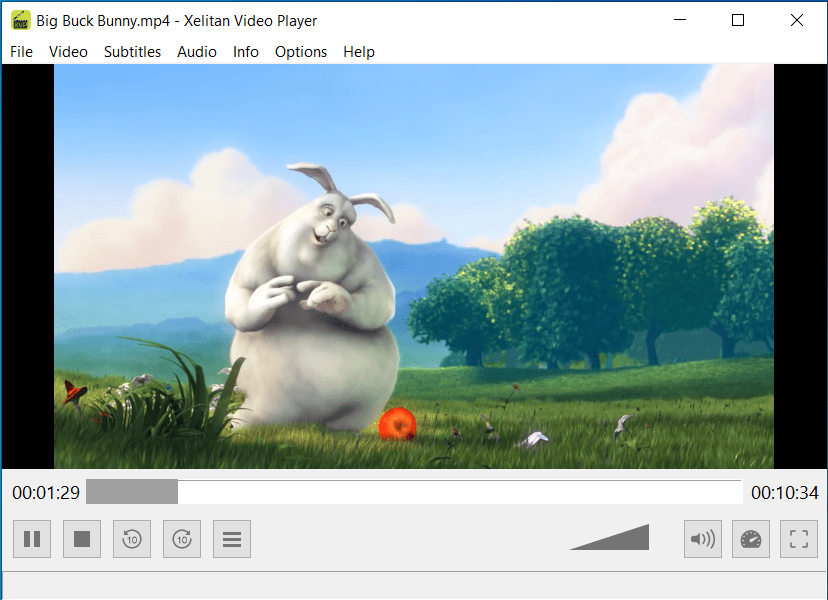Seek on the video progress bar

click(415, 492)
